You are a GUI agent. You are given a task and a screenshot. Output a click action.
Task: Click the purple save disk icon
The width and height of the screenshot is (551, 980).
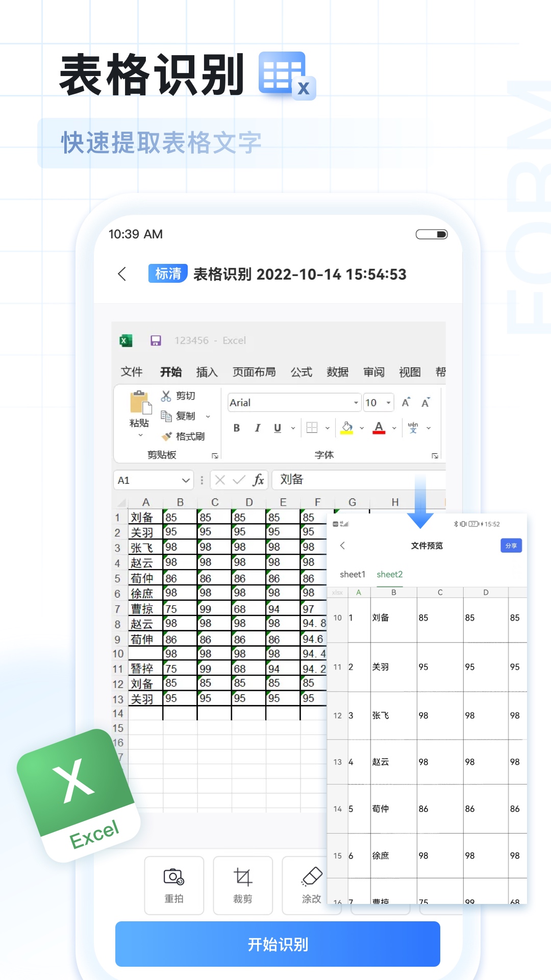click(156, 340)
